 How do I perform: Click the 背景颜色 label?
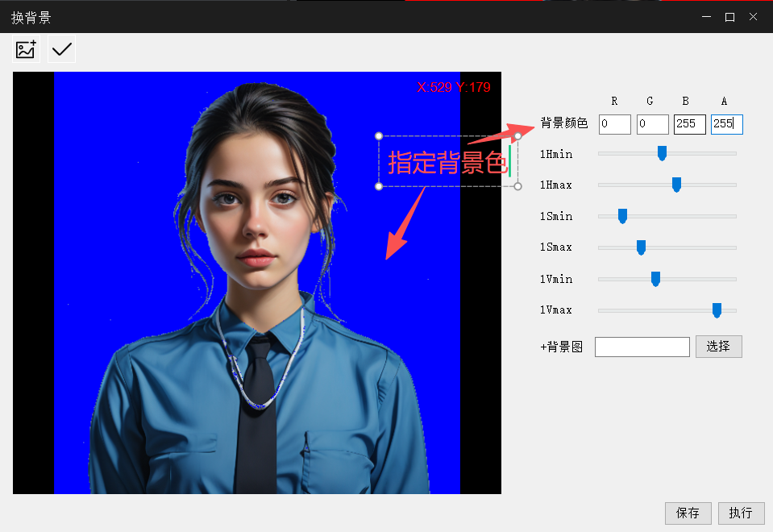(564, 123)
